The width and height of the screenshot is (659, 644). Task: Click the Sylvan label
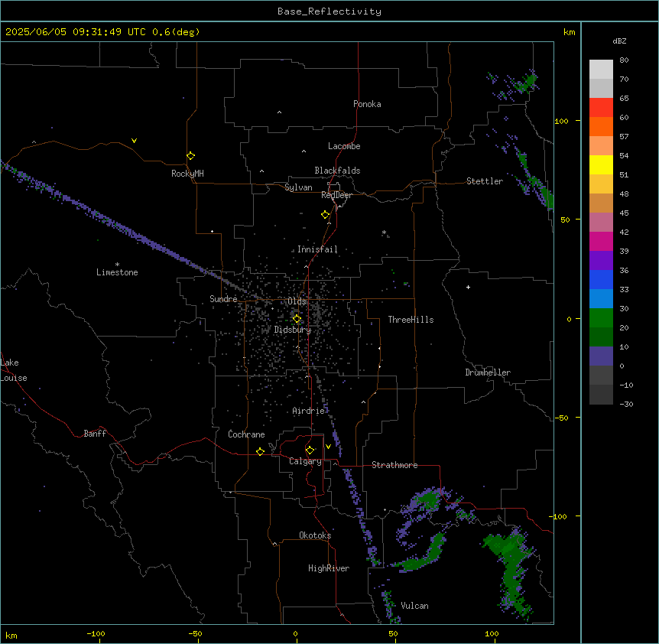pyautogui.click(x=298, y=187)
